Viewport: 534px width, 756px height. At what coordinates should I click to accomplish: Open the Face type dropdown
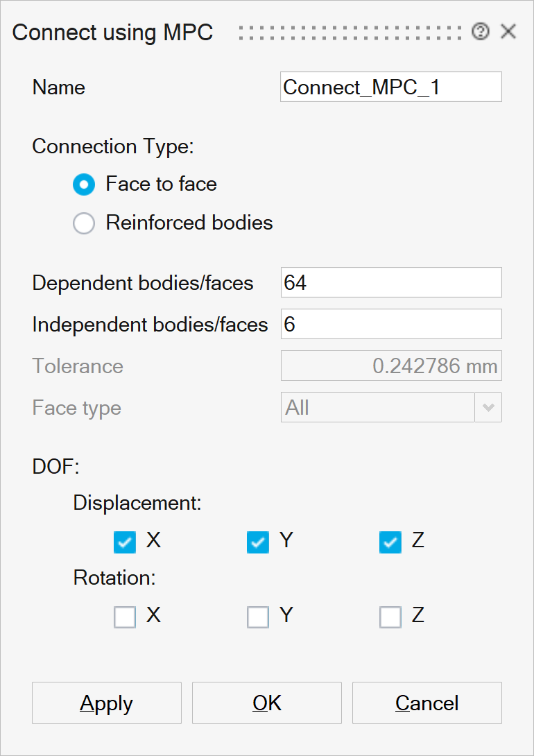coord(378,408)
